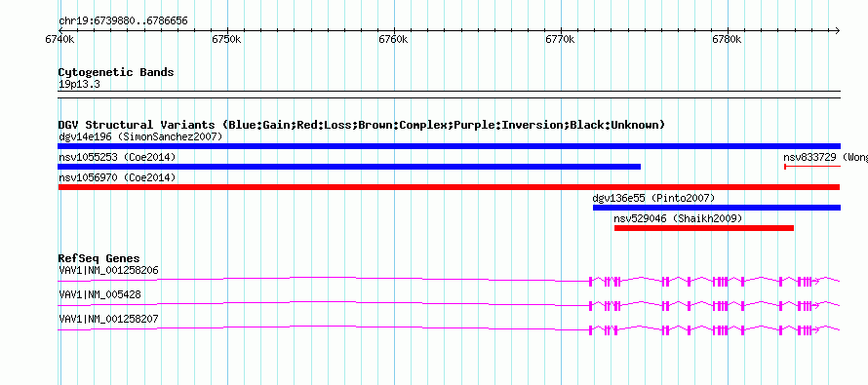
Task: Click the 19p13.3 band label
Action: point(79,85)
